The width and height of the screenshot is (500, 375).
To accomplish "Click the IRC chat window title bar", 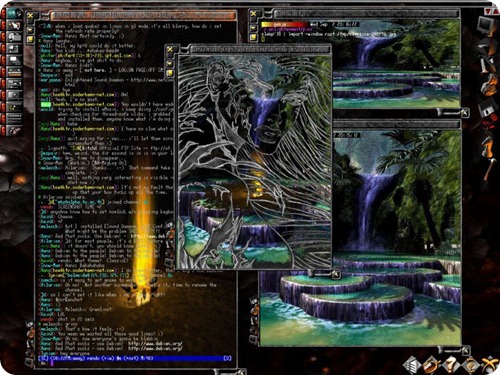I will 143,15.
